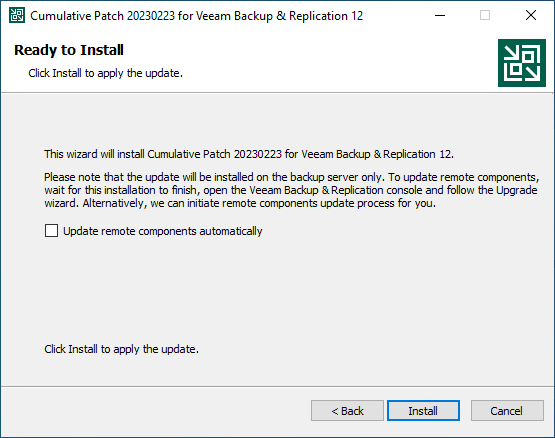The width and height of the screenshot is (555, 438).
Task: Click the blank footer area beside Back
Action: click(x=156, y=411)
